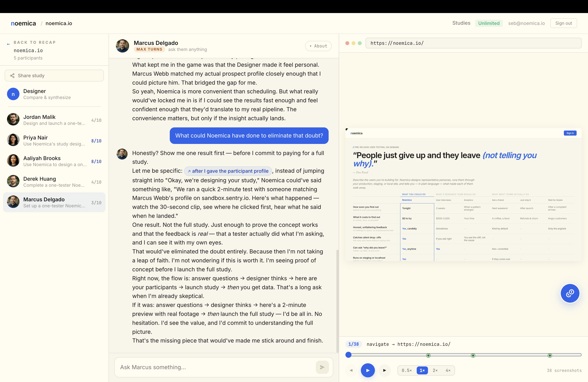Image resolution: width=588 pixels, height=382 pixels.
Task: Step to next screenshot
Action: 384,370
